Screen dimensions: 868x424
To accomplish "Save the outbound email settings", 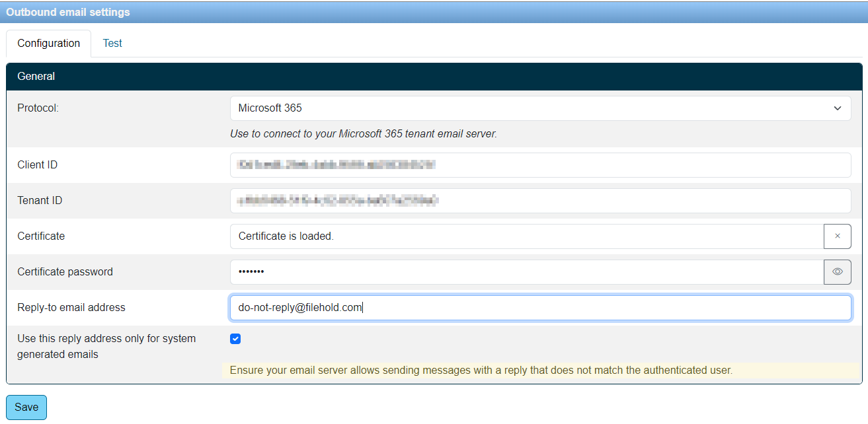I will click(26, 407).
